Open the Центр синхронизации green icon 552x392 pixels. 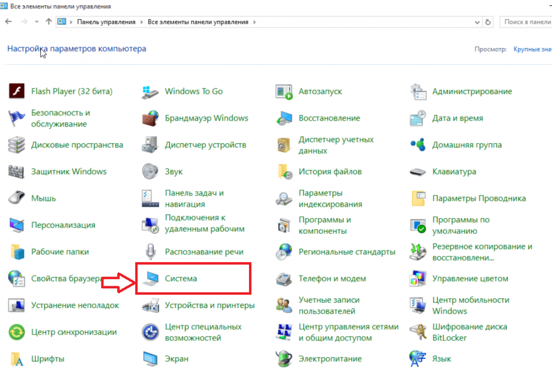pyautogui.click(x=17, y=332)
